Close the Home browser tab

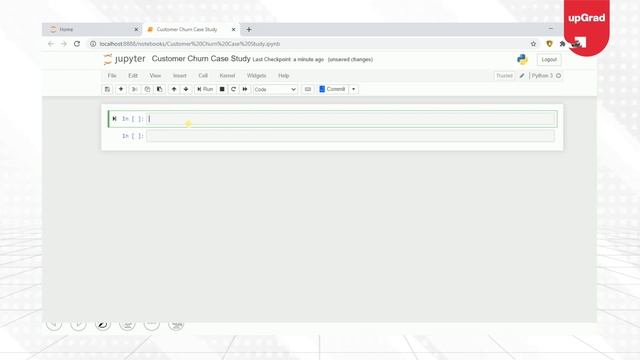coord(136,29)
